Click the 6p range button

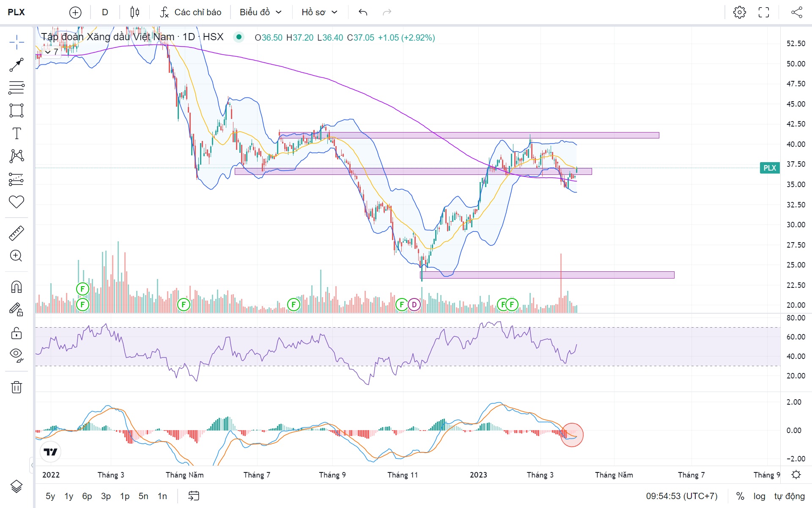(87, 496)
